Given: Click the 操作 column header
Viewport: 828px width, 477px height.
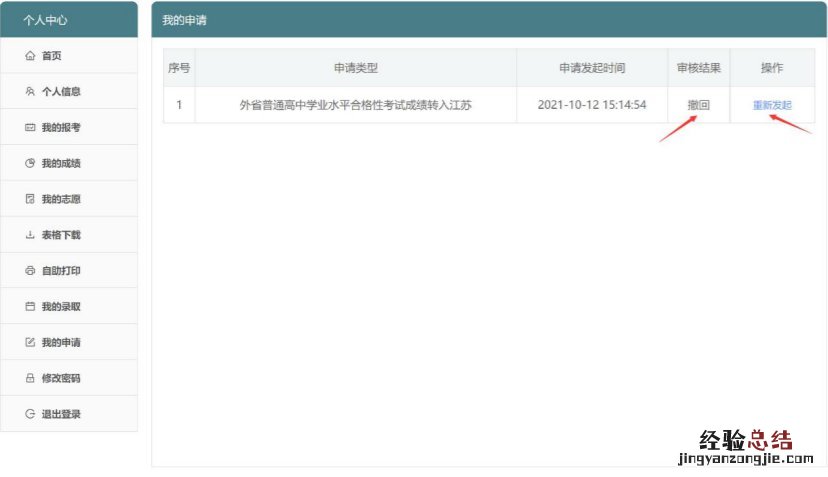Looking at the screenshot, I should 772,68.
